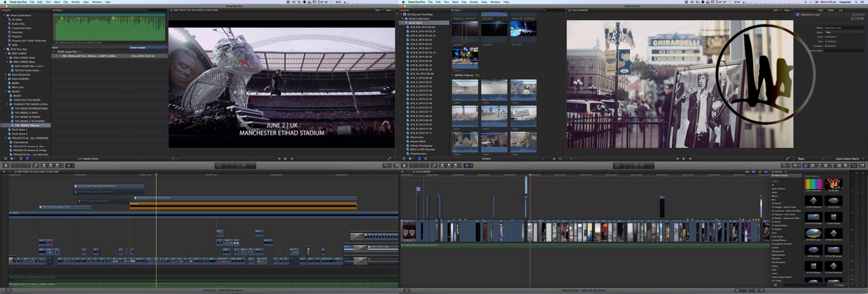Screen dimensions: 868x294
Task: Open View dropdown in right viewer
Action: click(789, 10)
